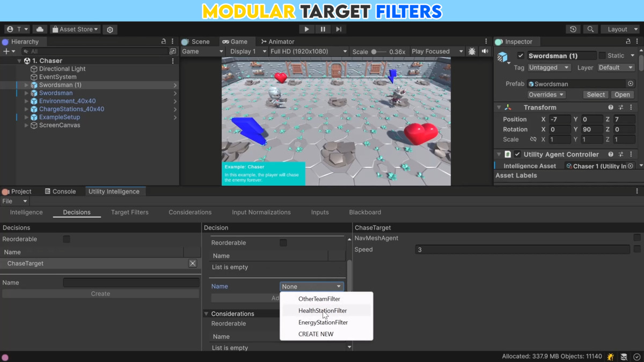The height and width of the screenshot is (362, 644).
Task: Open the Asset Store dropdown
Action: tap(75, 29)
